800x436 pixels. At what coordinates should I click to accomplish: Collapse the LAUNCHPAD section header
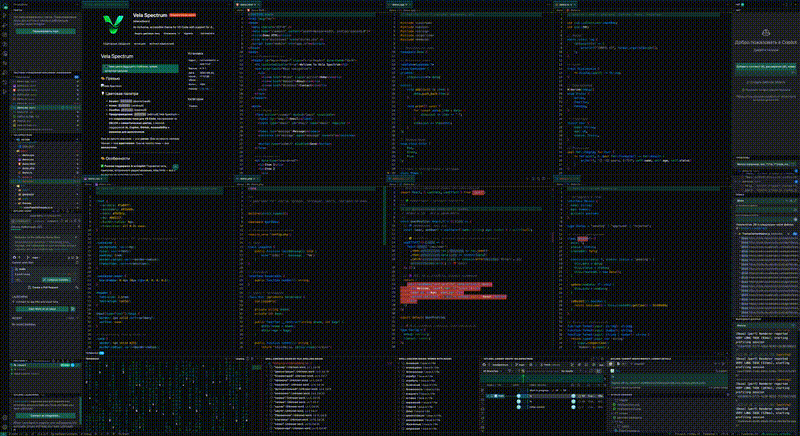[x=19, y=297]
